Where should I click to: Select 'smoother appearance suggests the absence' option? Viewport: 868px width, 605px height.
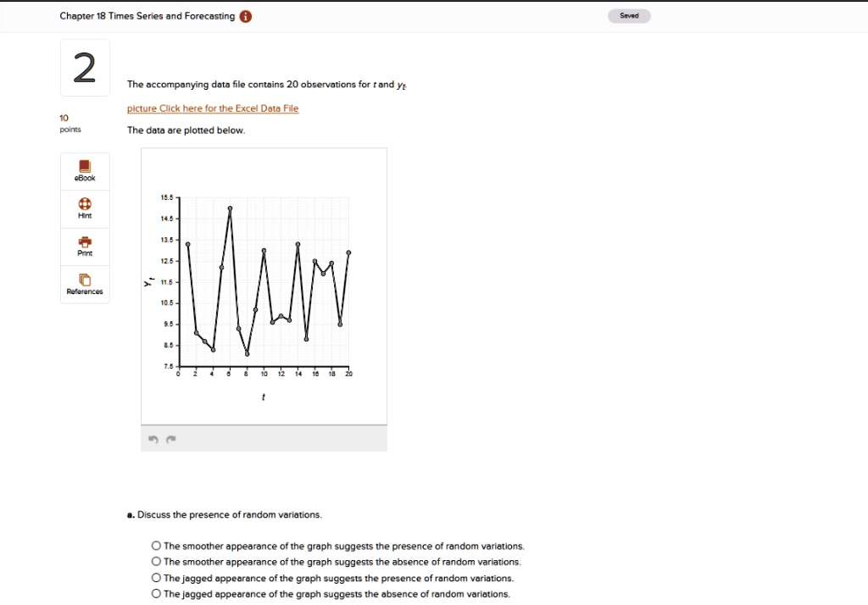(156, 562)
